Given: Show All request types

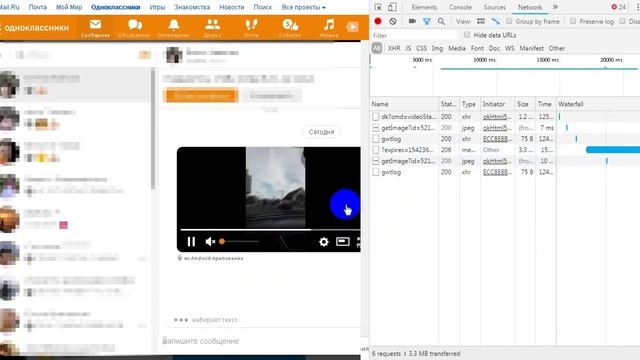Looking at the screenshot, I should [x=377, y=48].
